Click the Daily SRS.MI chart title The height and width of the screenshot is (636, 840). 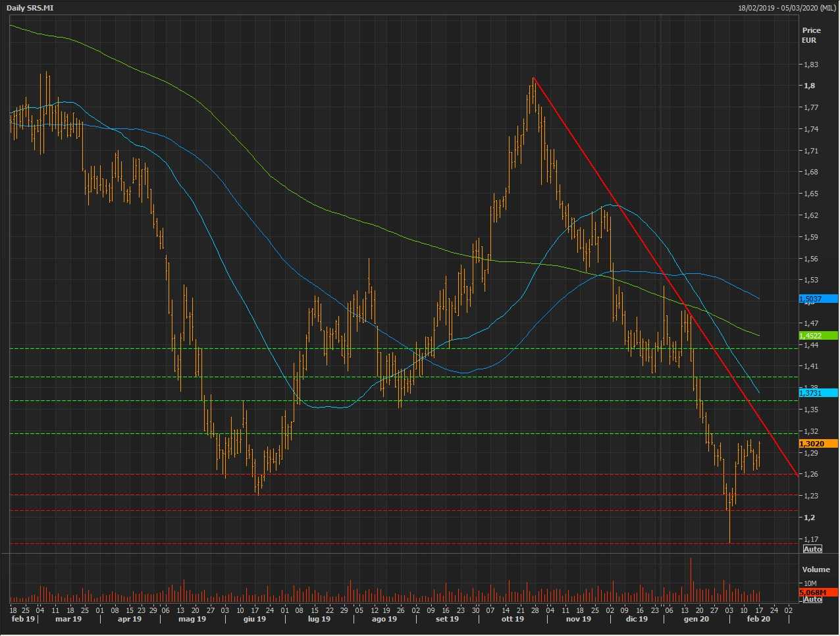point(30,7)
